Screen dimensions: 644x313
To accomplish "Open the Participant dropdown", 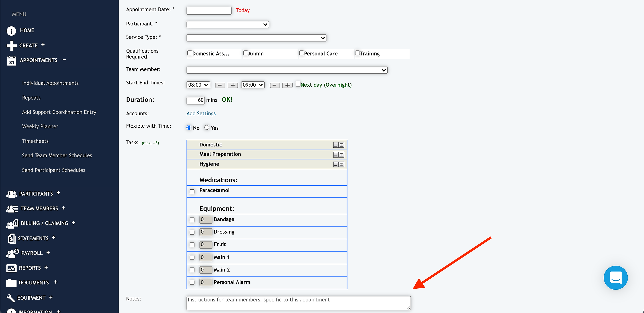I will pyautogui.click(x=228, y=25).
